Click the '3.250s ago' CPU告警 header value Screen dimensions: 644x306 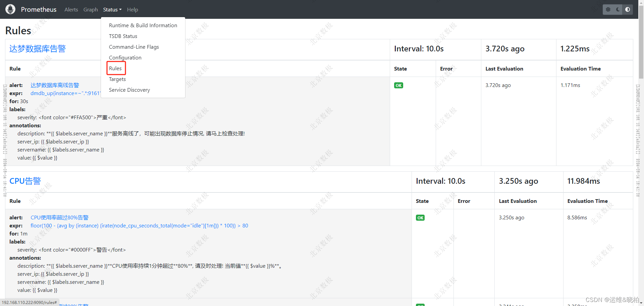[518, 181]
